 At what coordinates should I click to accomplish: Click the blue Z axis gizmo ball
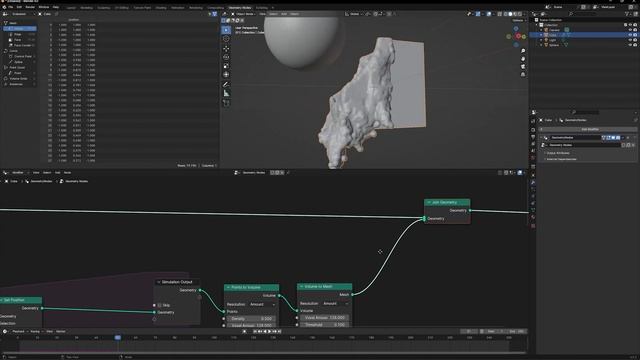[516, 29]
